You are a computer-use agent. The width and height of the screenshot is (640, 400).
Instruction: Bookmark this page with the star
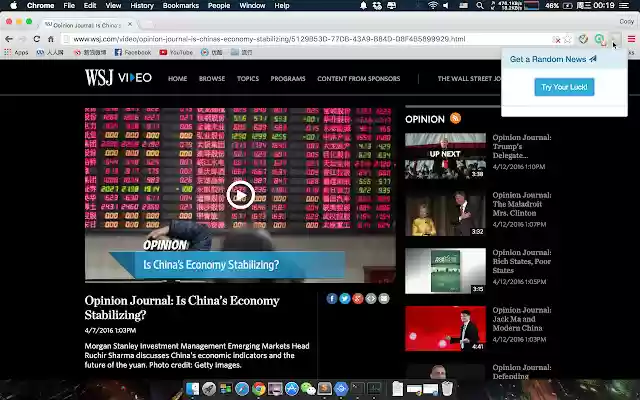(568, 39)
